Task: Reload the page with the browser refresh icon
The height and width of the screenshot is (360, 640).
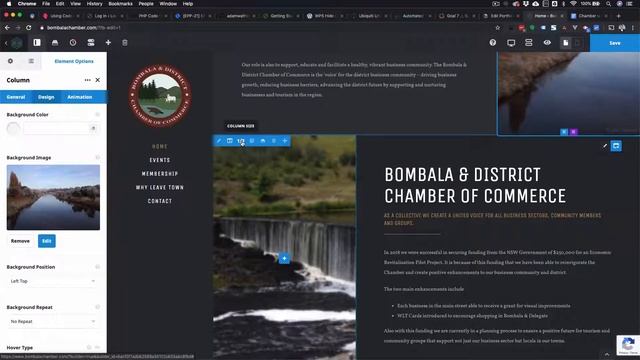Action: (x=29, y=28)
